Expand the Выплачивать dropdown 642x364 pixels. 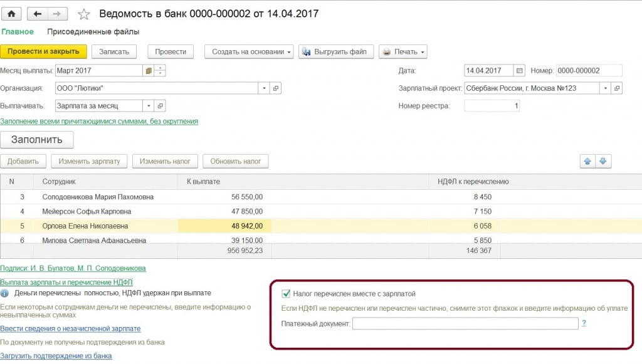(149, 106)
